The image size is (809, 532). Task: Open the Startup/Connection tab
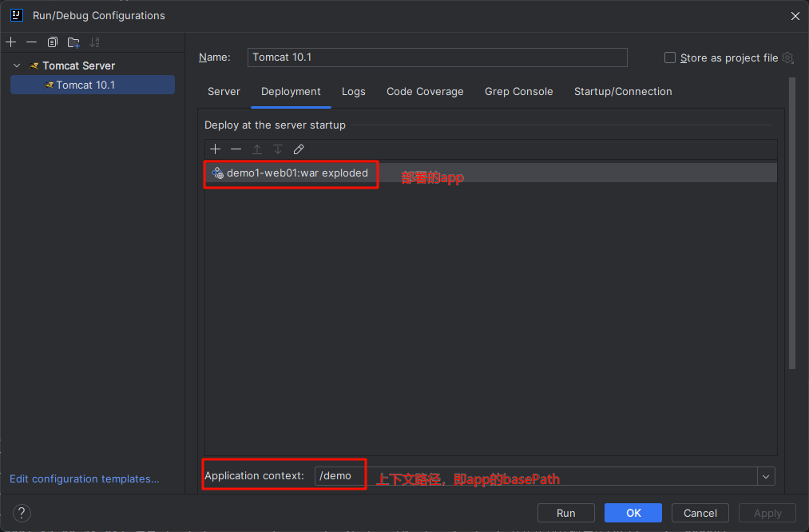[623, 91]
